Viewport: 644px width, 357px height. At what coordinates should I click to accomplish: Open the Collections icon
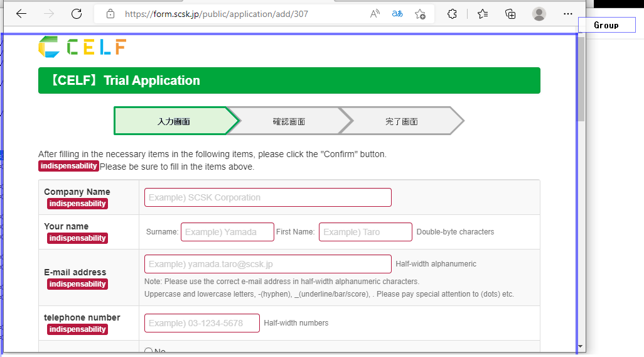click(x=510, y=14)
